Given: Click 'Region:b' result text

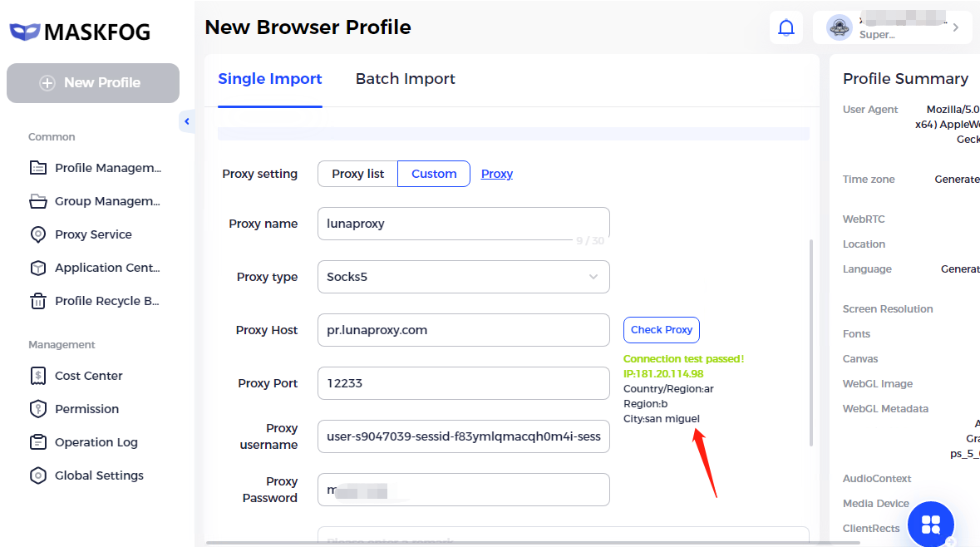Looking at the screenshot, I should tap(645, 404).
